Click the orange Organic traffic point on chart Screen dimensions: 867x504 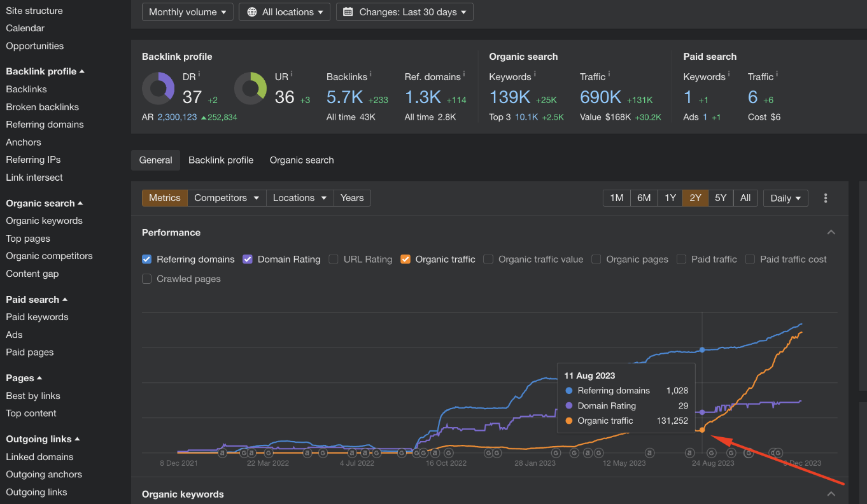tap(702, 430)
